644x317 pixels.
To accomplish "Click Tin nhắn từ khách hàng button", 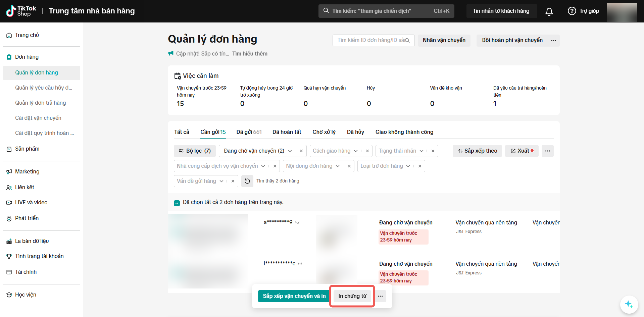I will pos(501,11).
